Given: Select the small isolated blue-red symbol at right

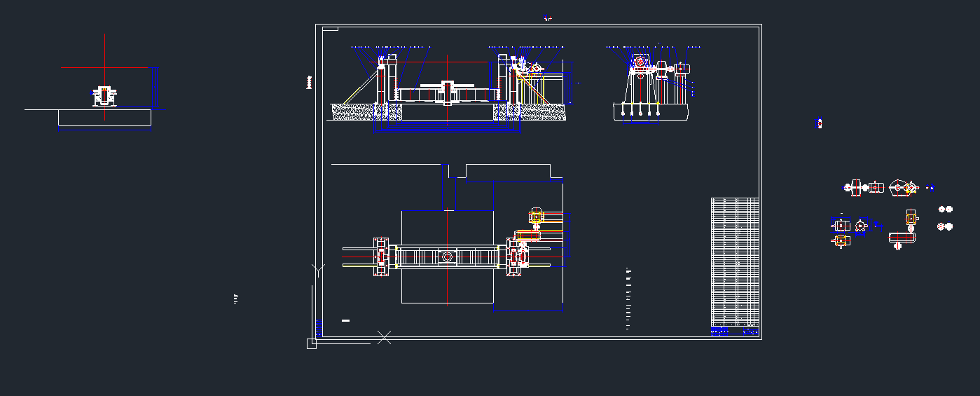Looking at the screenshot, I should 817,123.
